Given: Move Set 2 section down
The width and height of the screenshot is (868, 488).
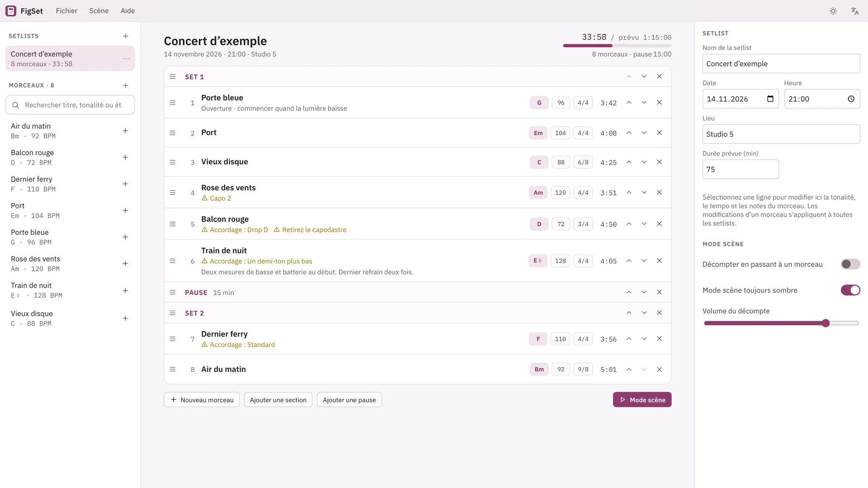Looking at the screenshot, I should coord(644,313).
